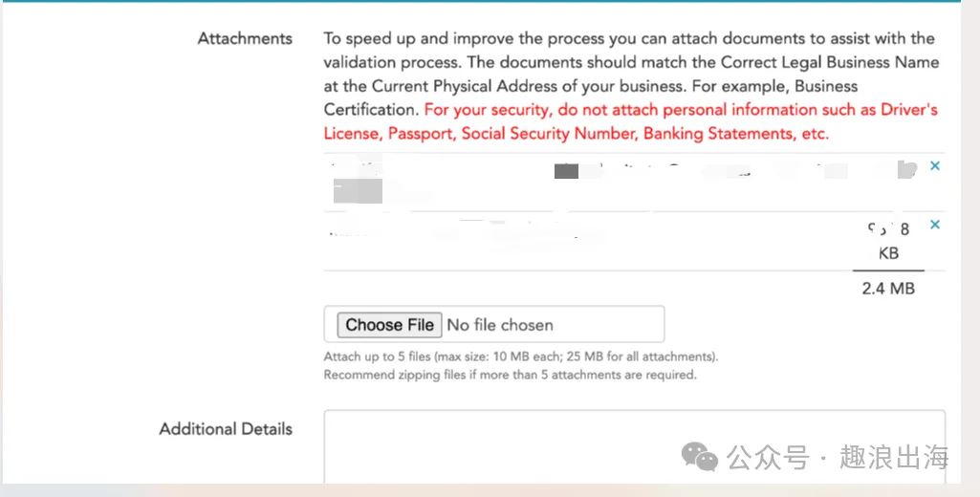This screenshot has height=497, width=980.
Task: Click the 2.4 MB total size
Action: point(888,289)
